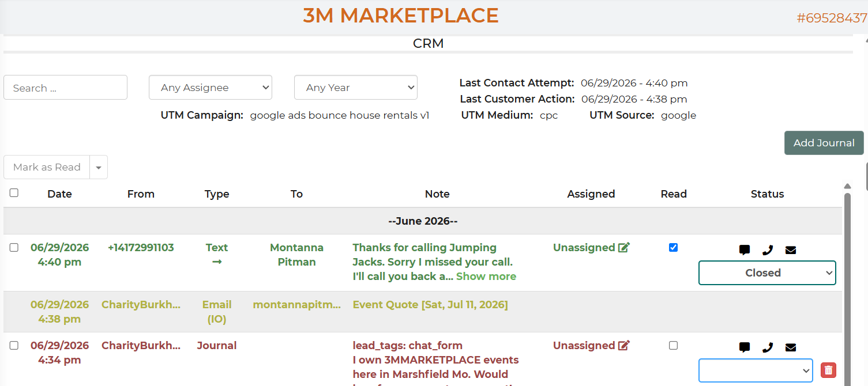Screen dimensions: 868x386
Task: Change the Closed status dropdown
Action: pyautogui.click(x=767, y=273)
